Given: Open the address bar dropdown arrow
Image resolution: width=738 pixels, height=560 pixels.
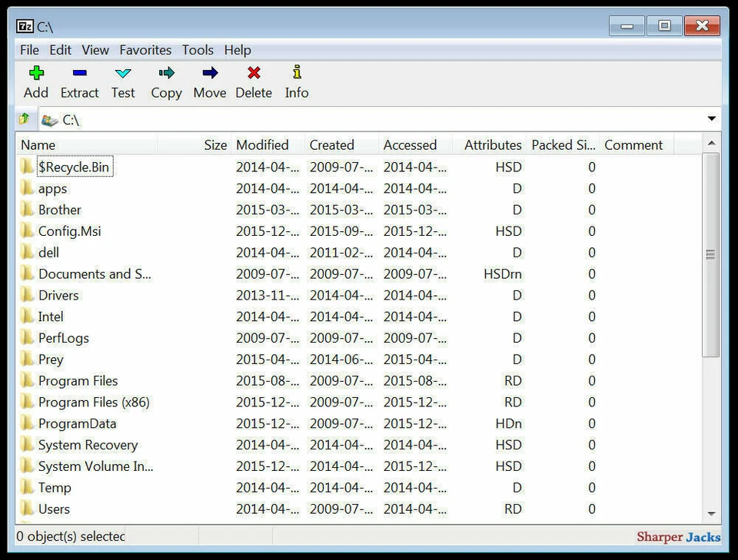Looking at the screenshot, I should (713, 119).
